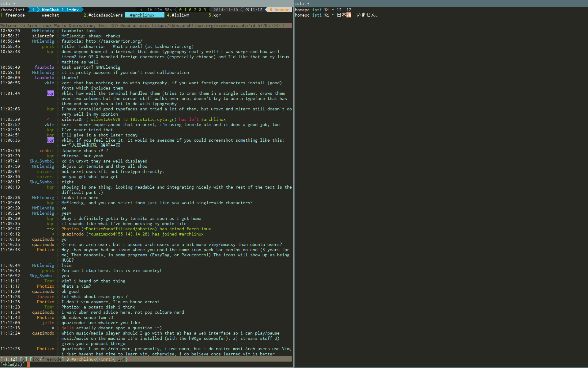Screen dimensions: 588x368
Task: Click the highlighted kqr nick at 11:06:36
Action: click(x=51, y=140)
